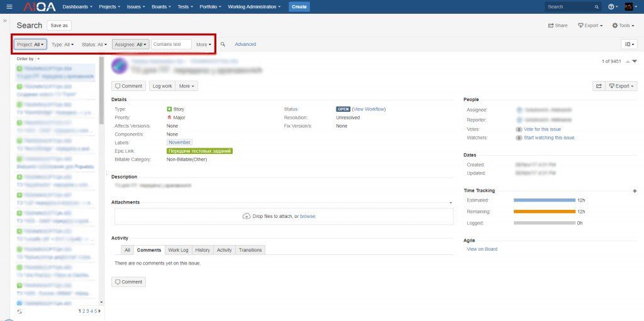This screenshot has height=321, width=644.
Task: Click Share in the search header
Action: click(558, 26)
